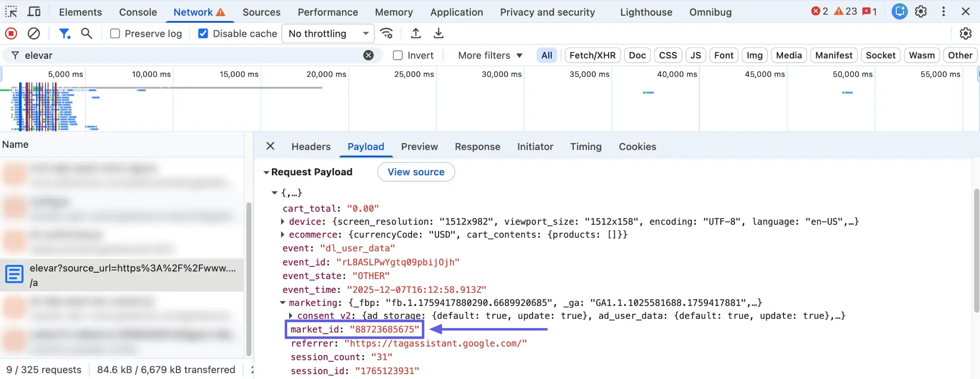Stop recording network log
980x379 pixels.
(x=11, y=33)
